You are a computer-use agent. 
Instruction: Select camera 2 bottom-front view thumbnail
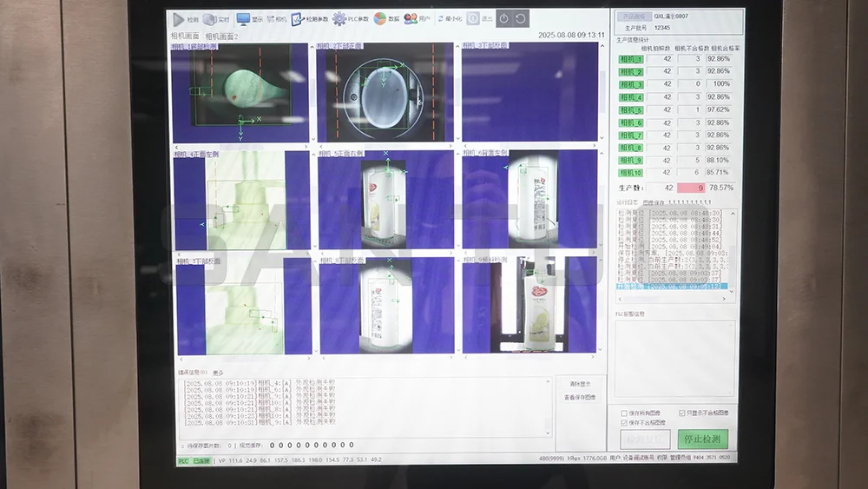point(385,92)
